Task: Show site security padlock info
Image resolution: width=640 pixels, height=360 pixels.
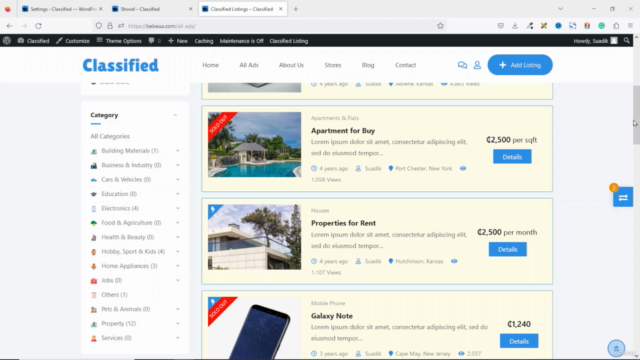Action: 110,26
